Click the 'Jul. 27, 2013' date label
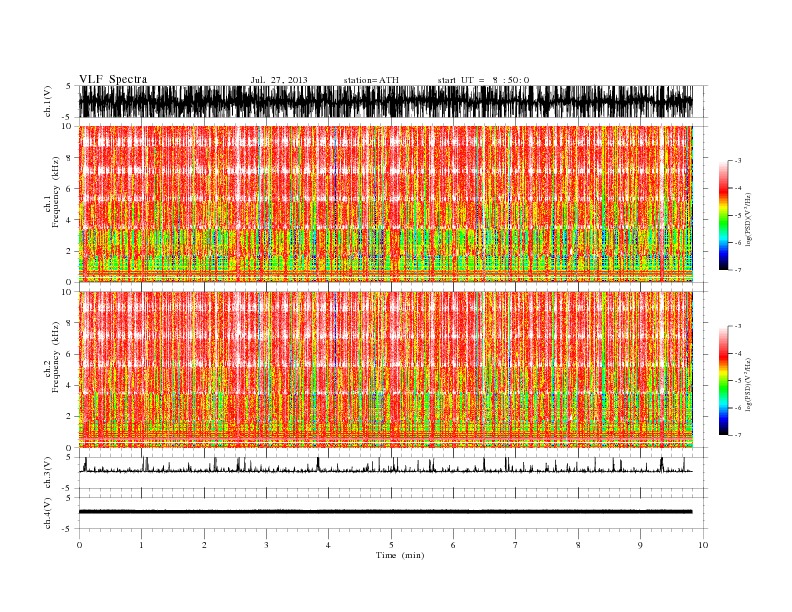The height and width of the screenshot is (612, 792). click(279, 80)
